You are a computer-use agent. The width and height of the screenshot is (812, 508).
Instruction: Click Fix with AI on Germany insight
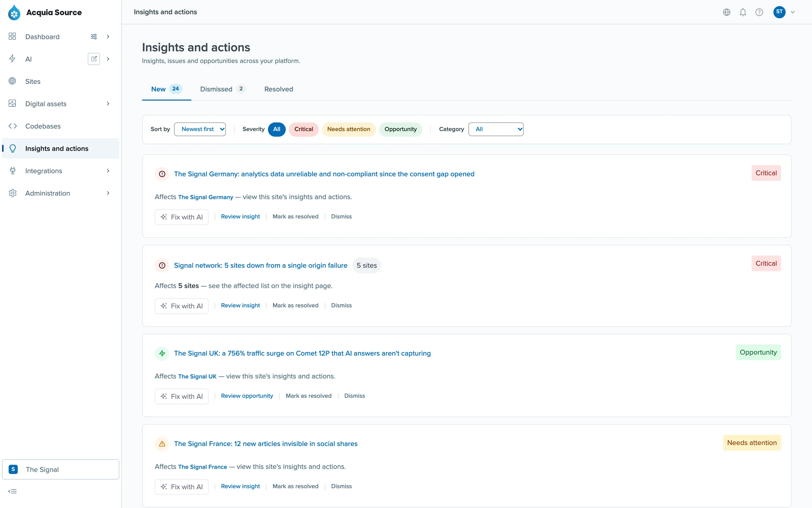pos(182,217)
